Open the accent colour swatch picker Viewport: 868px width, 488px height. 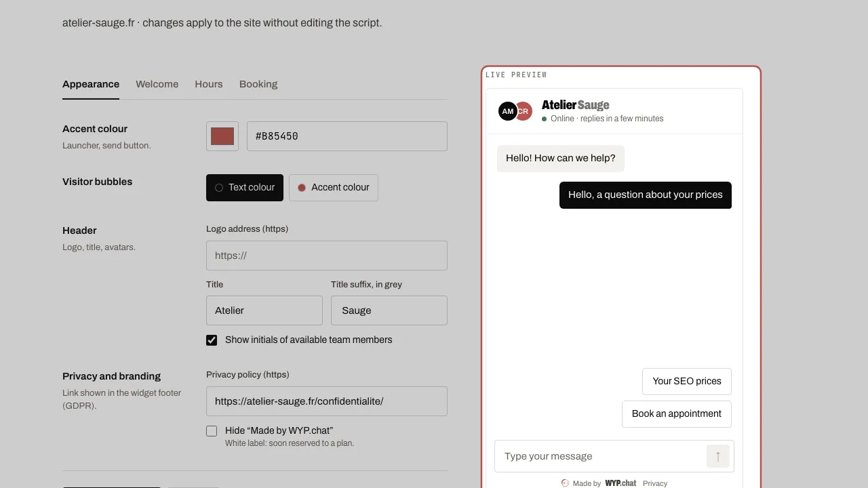[222, 136]
